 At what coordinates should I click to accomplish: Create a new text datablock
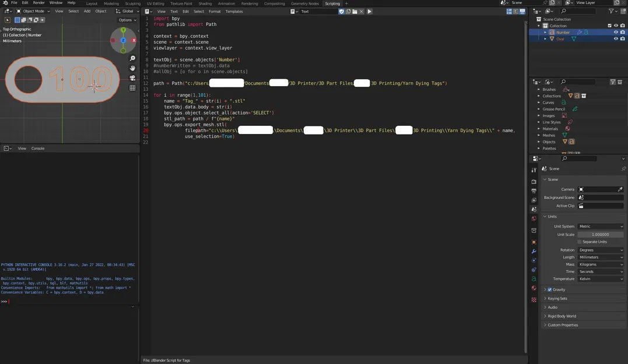coord(348,11)
